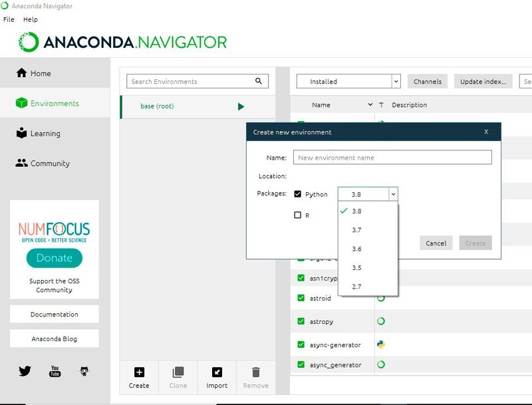This screenshot has width=532, height=405.
Task: Switch to the Learning tab
Action: (x=55, y=133)
